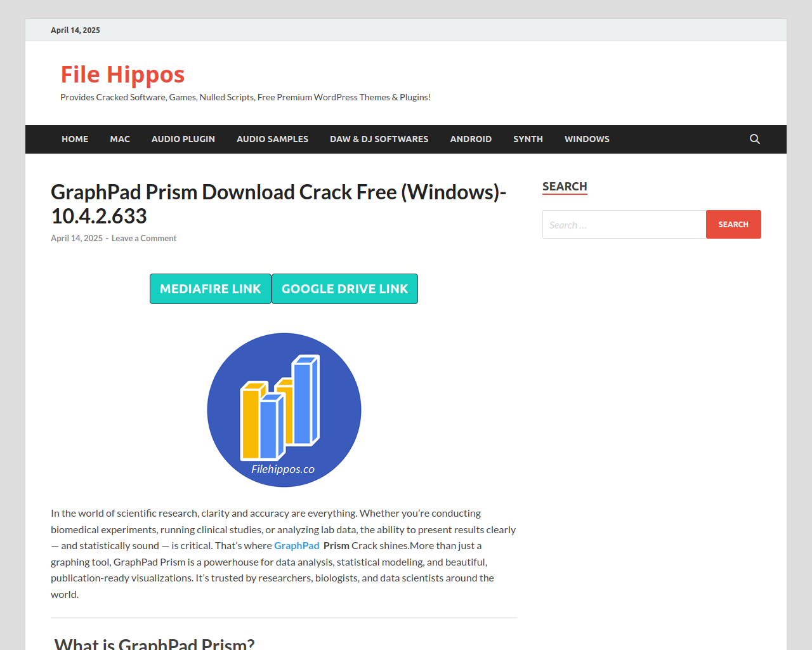
Task: Click the site tagline Provides Cracked Software text
Action: pos(246,97)
